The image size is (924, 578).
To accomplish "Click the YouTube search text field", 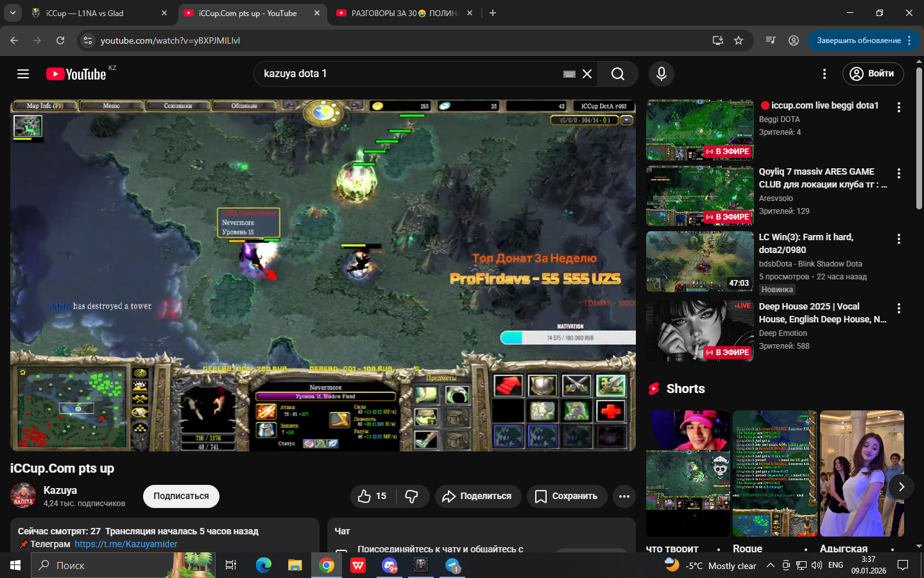I will pos(407,74).
